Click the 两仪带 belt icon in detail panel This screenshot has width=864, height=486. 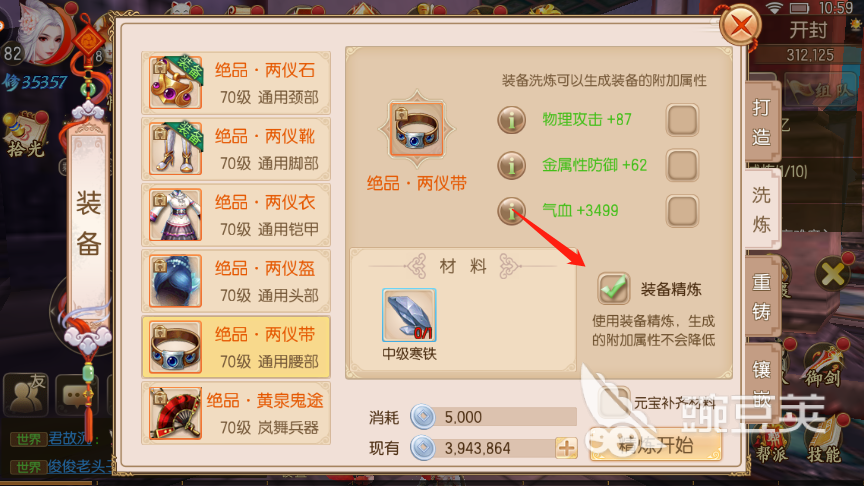click(417, 129)
